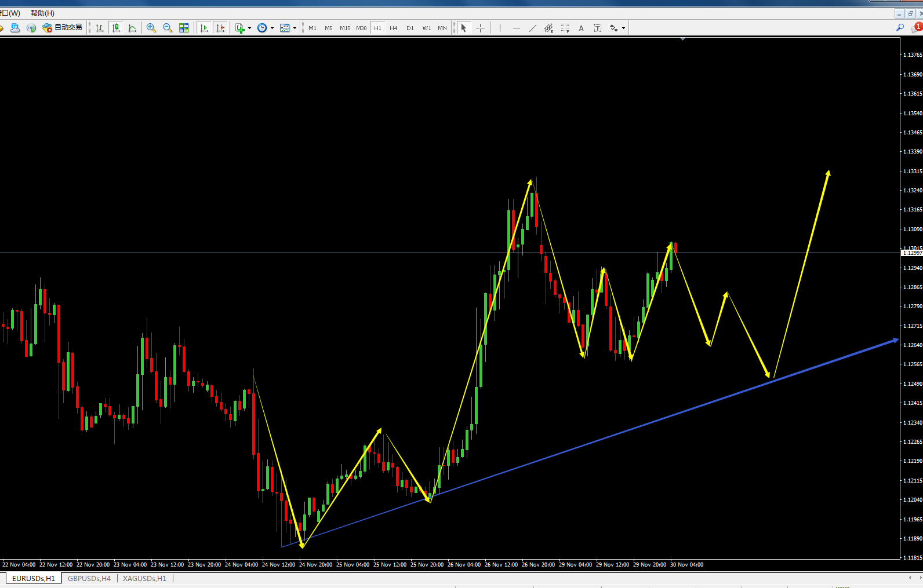
Task: Zoom in on the chart
Action: pyautogui.click(x=151, y=28)
